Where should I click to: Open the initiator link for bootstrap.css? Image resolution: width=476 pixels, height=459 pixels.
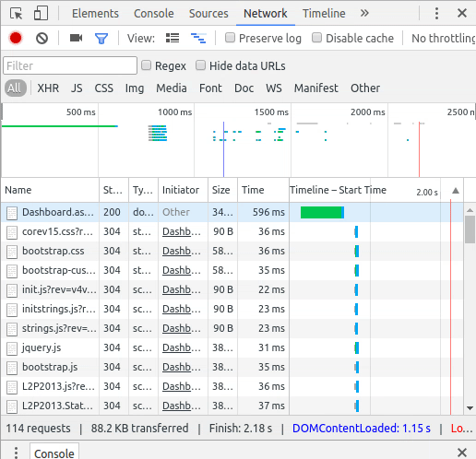pos(182,251)
